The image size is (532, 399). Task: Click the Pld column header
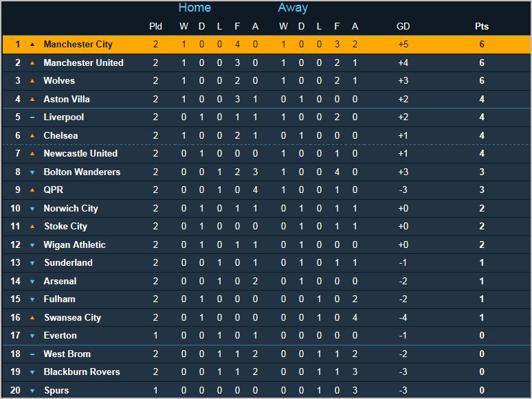click(x=156, y=27)
